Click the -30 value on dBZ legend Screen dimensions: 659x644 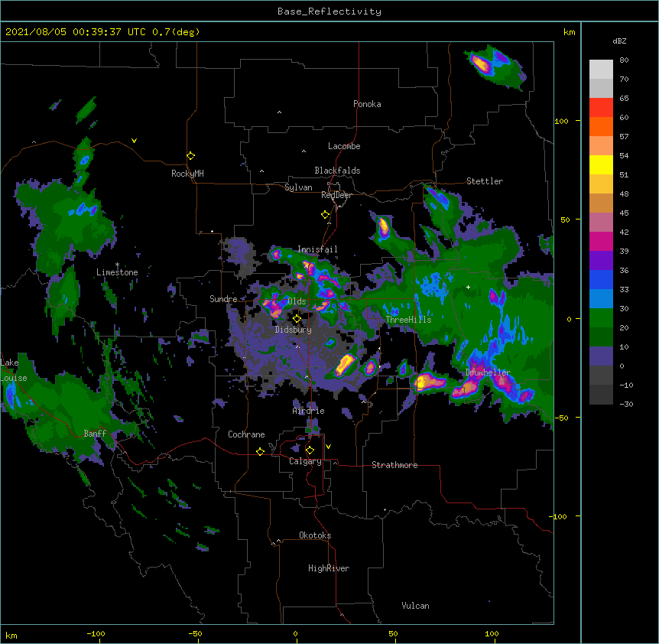(x=626, y=405)
